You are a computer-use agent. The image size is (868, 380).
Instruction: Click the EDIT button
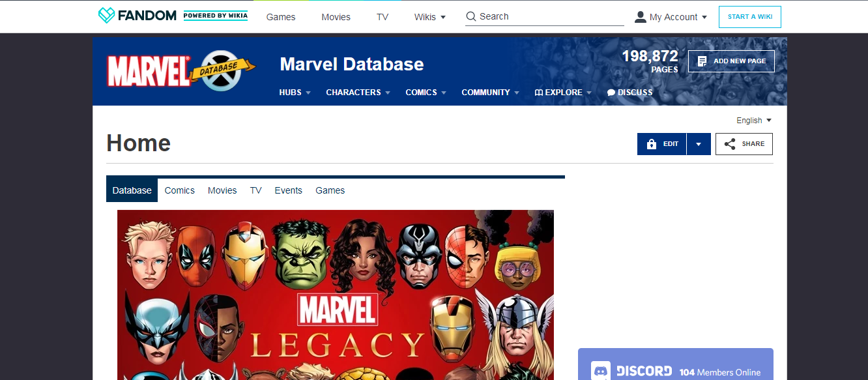point(662,144)
